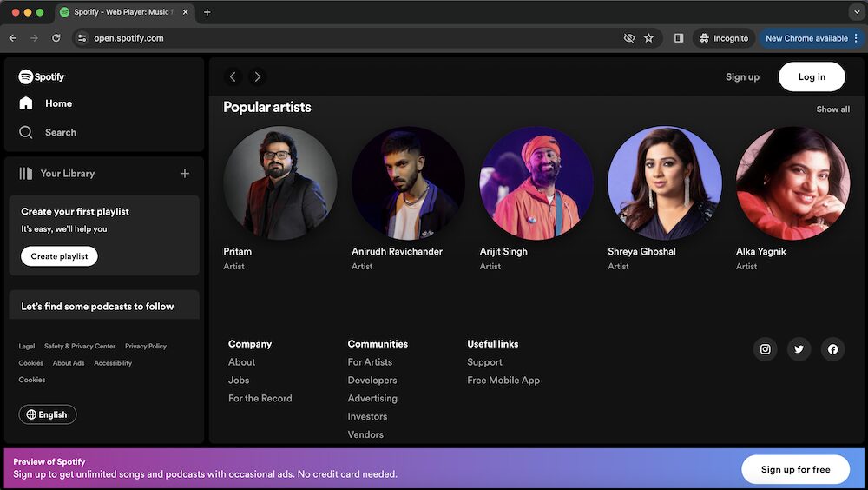Screen dimensions: 868x490
Task: Click the browser address bar
Action: 347,38
